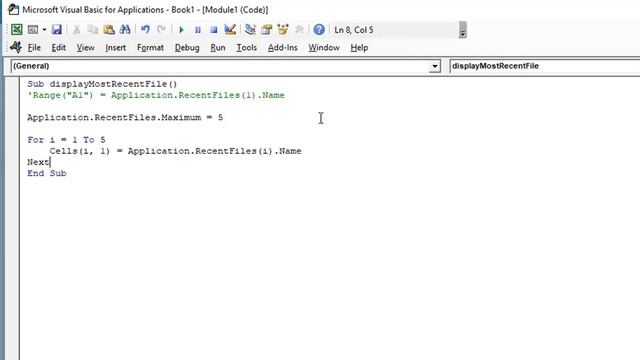Run the macro with the green play icon
The image size is (640, 360).
click(182, 30)
